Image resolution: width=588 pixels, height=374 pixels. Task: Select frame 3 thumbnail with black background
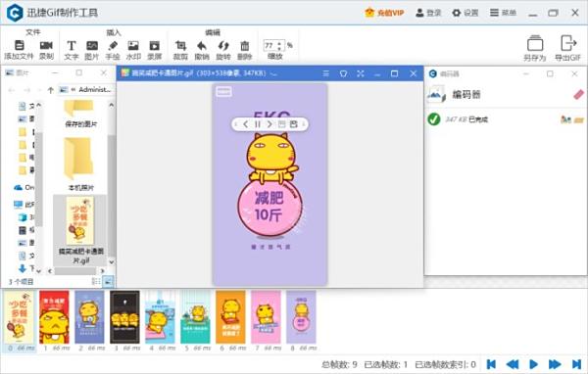click(x=124, y=317)
